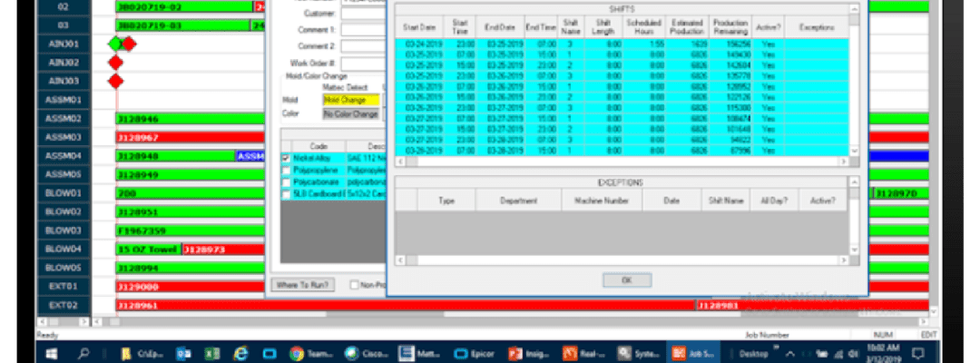Open the Real-time taskbar app
Screen dimensions: 980x363
pyautogui.click(x=584, y=354)
